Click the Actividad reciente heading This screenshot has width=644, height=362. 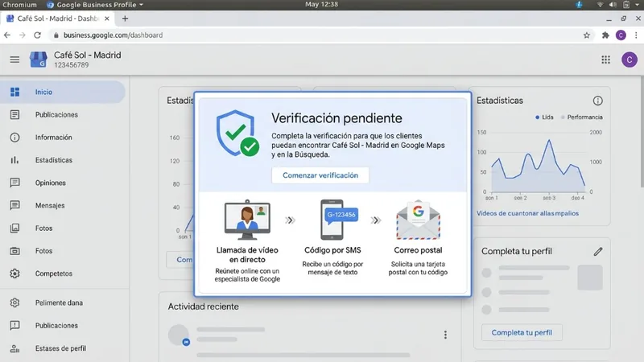pos(204,306)
